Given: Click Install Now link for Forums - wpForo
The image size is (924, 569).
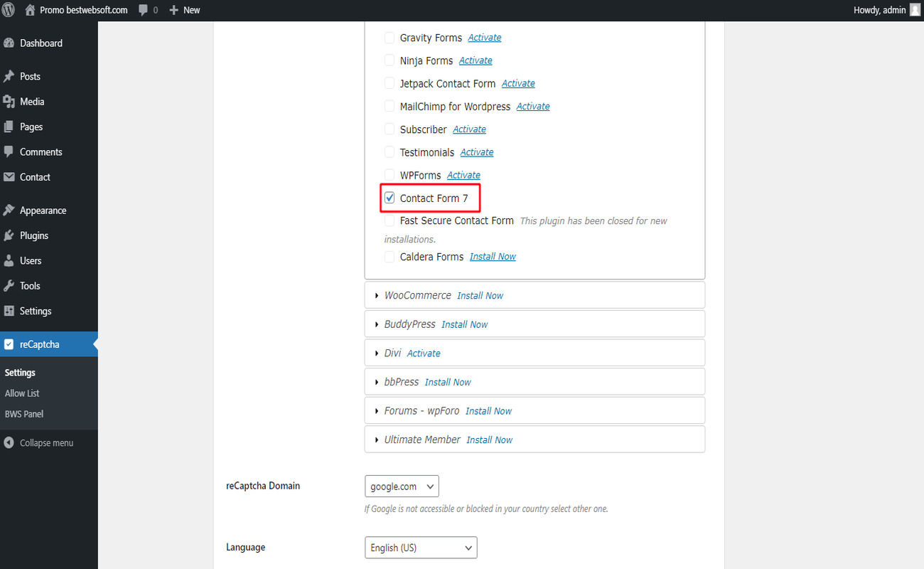Looking at the screenshot, I should (489, 411).
